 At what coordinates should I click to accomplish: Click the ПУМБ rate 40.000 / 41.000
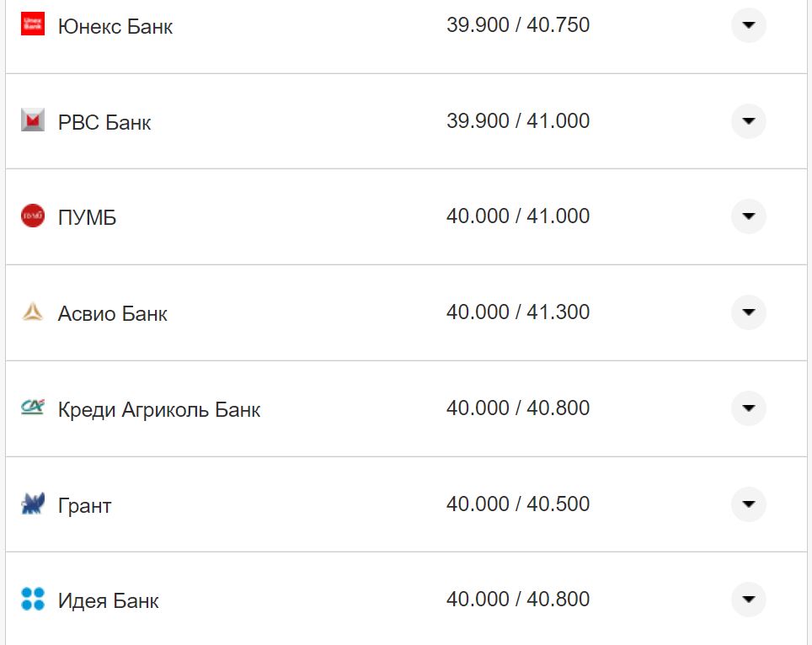click(x=517, y=216)
